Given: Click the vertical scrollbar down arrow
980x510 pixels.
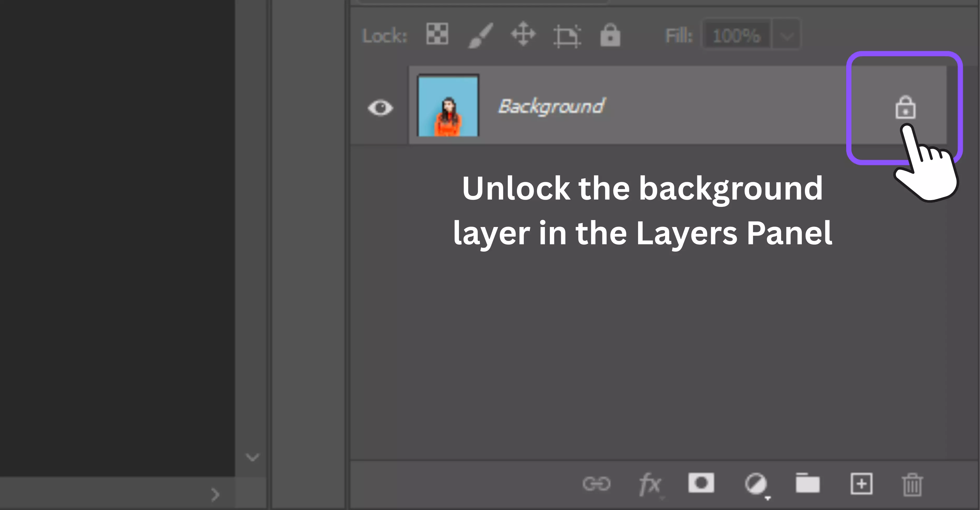Looking at the screenshot, I should tap(253, 457).
